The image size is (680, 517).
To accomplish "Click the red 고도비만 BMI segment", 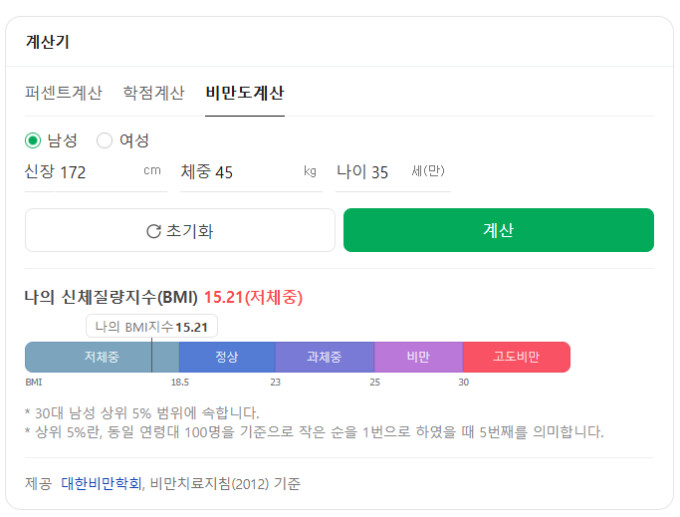I will click(516, 357).
